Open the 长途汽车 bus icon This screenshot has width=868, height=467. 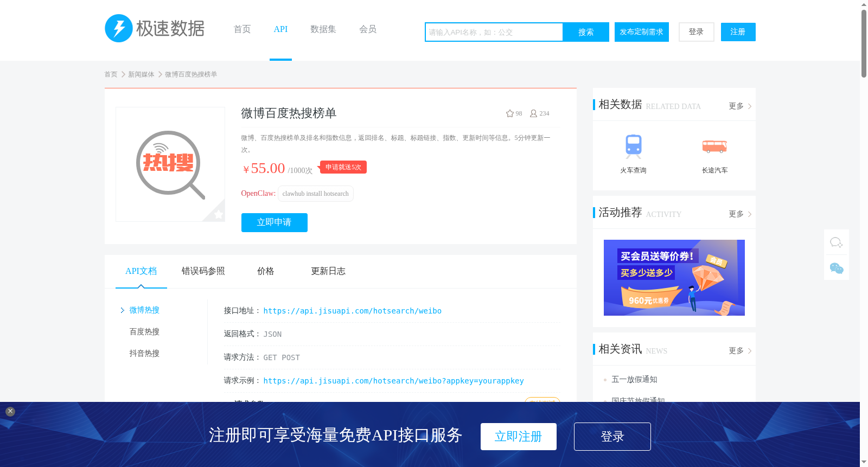click(x=714, y=146)
